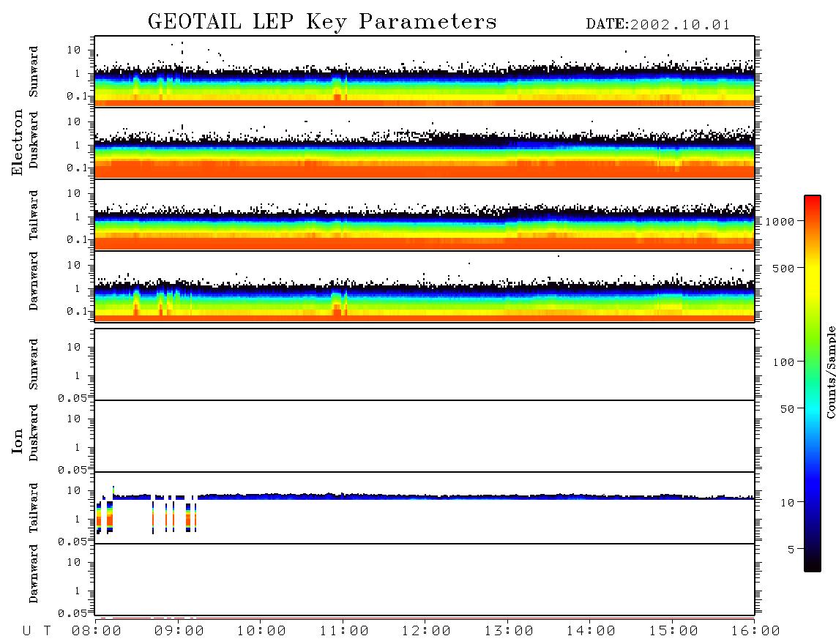Select the Electron 'Dawnward' axis label
This screenshot has height=644, width=836.
(34, 282)
